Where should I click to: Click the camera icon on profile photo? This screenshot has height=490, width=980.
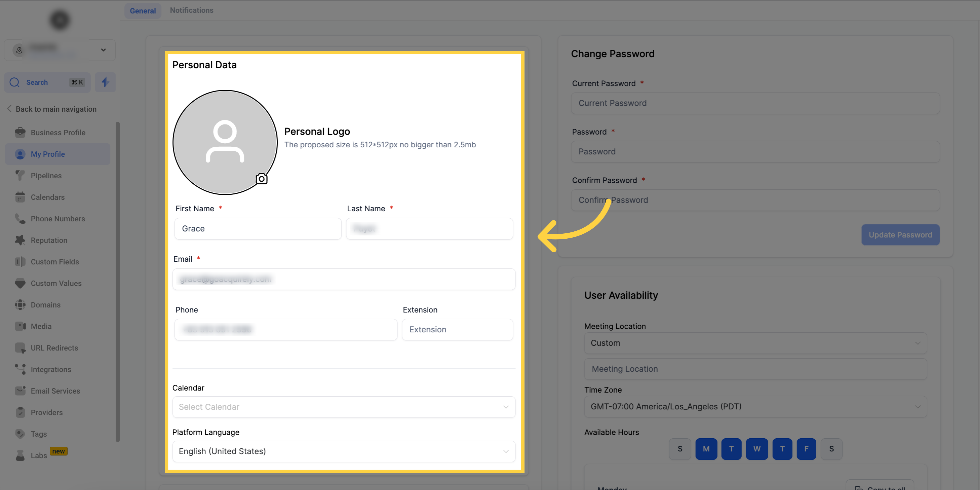point(261,179)
